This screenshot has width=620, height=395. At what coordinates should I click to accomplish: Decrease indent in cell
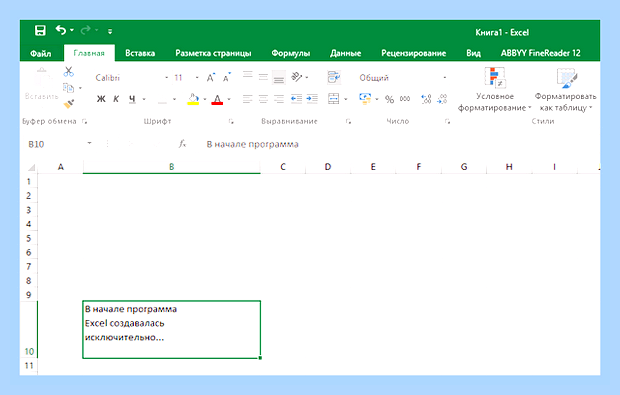(x=296, y=99)
